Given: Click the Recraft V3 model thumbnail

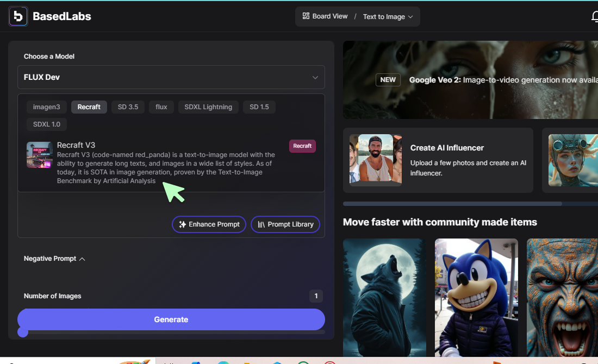Looking at the screenshot, I should coord(40,155).
